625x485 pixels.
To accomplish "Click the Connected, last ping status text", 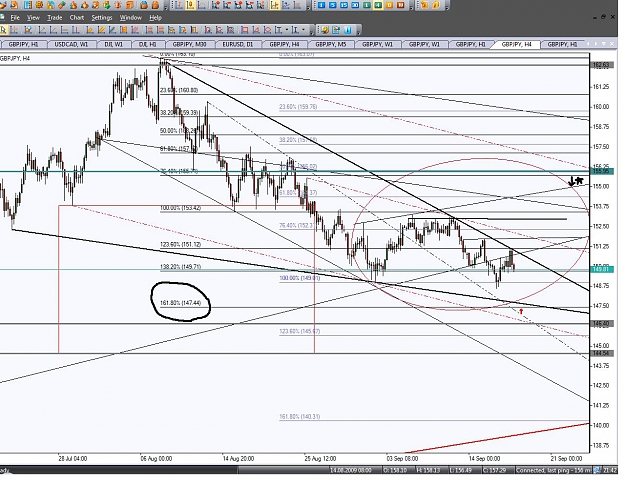I will [553, 471].
